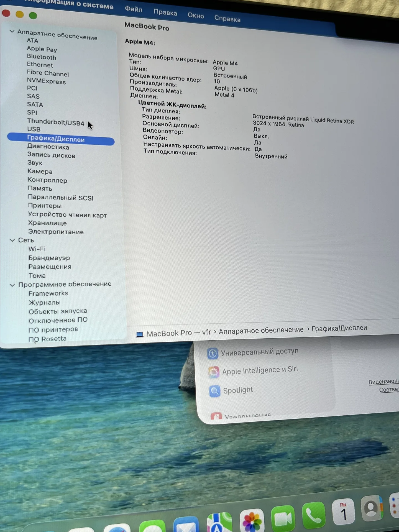Open Apple Intelligence и Siri in Settings
The width and height of the screenshot is (399, 532).
260,370
